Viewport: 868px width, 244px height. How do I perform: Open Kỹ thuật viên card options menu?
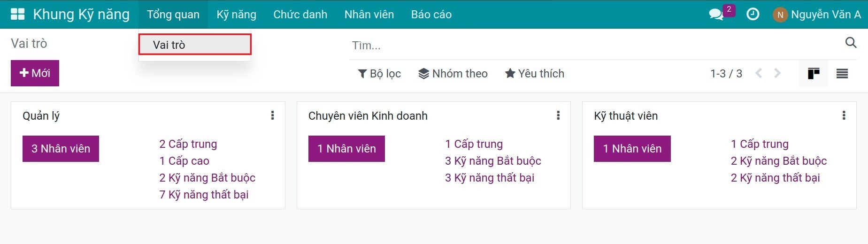844,115
